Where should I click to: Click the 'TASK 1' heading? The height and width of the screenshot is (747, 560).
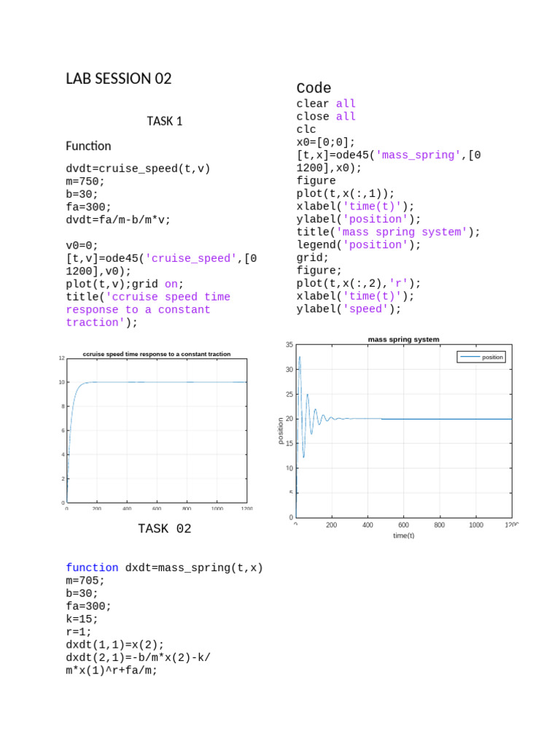(x=164, y=122)
